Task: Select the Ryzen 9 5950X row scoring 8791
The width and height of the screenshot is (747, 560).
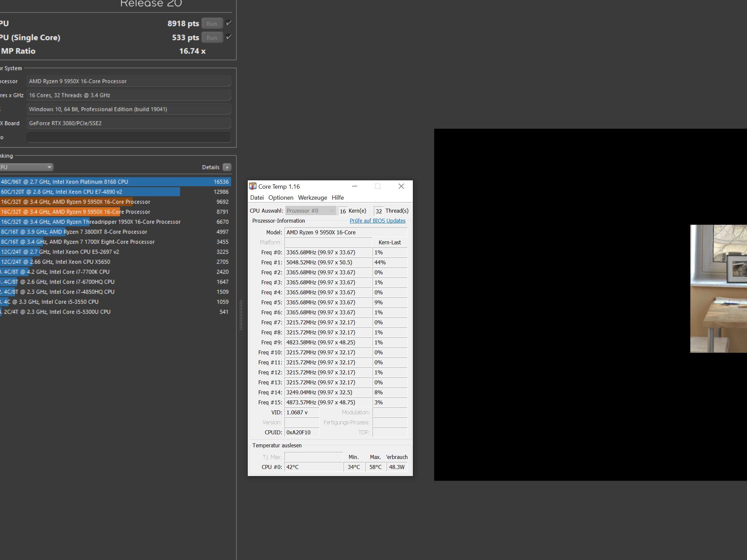Action: [115, 212]
